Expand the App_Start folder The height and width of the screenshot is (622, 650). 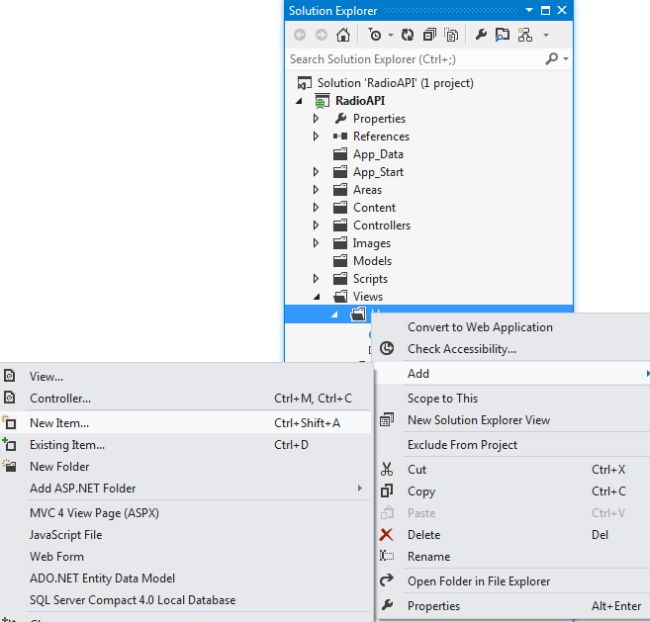pyautogui.click(x=316, y=172)
